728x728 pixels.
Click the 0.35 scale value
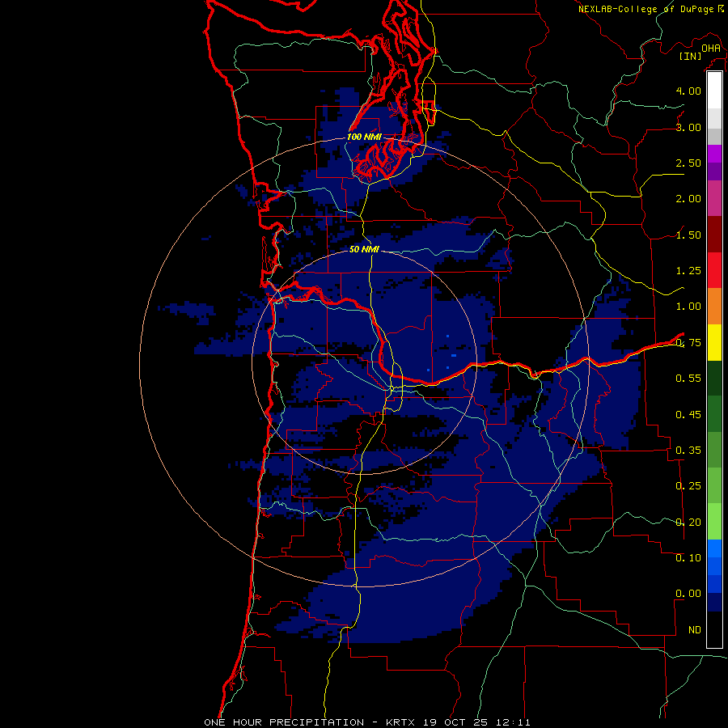[x=688, y=451]
